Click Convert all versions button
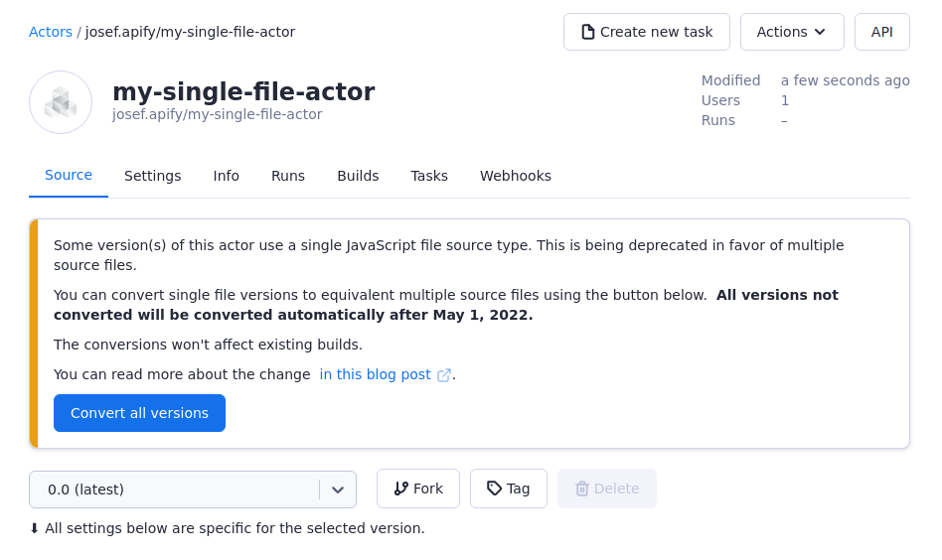942x560 pixels. (x=139, y=413)
